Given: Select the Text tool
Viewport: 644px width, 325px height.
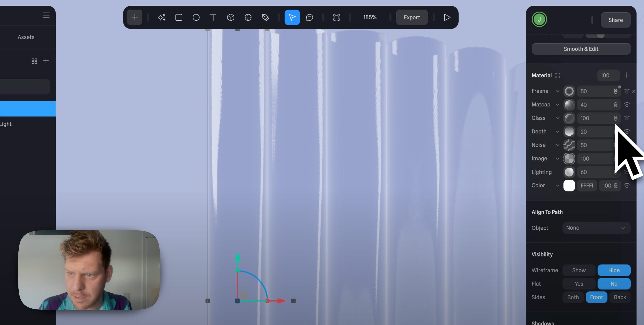Looking at the screenshot, I should (x=213, y=17).
